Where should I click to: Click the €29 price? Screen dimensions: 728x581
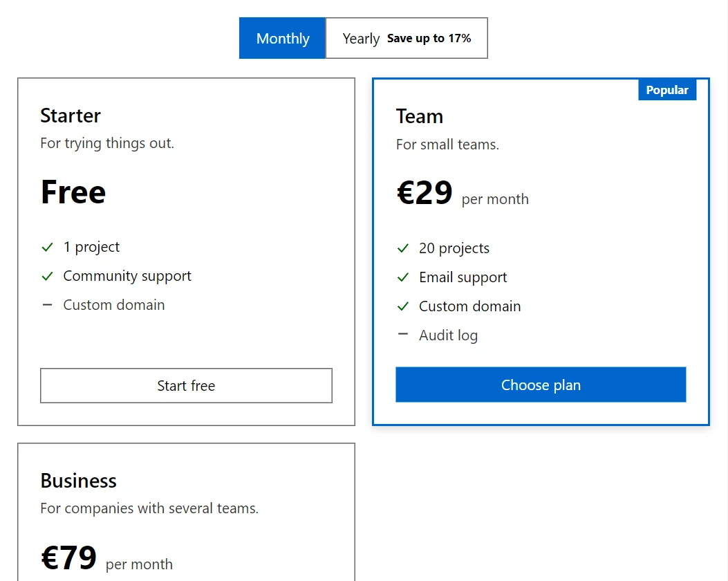[424, 192]
